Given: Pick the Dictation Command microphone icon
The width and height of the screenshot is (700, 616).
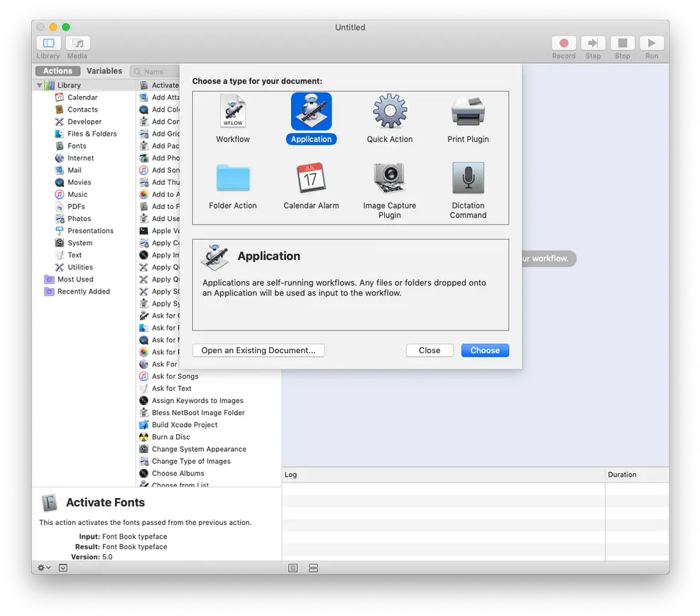Looking at the screenshot, I should (468, 178).
